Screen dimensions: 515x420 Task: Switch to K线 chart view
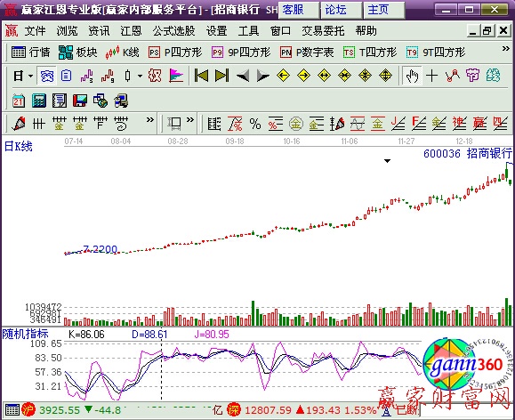[122, 52]
